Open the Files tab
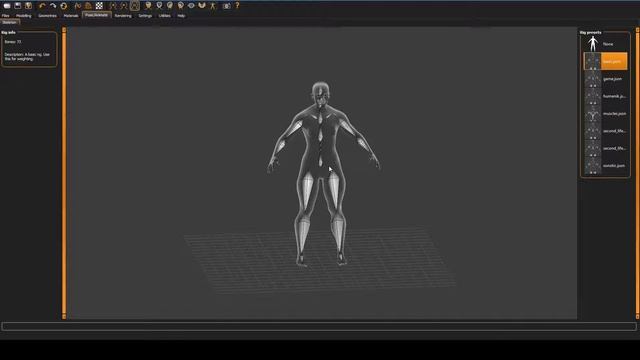 6,16
